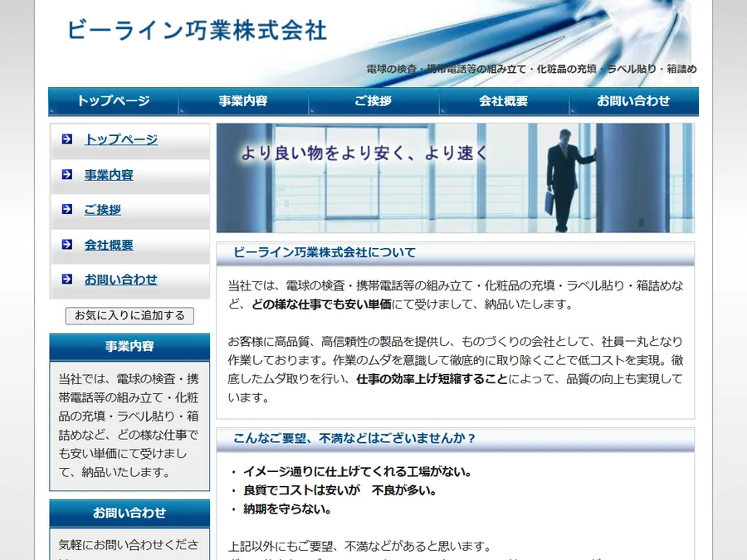Open トップページ in top navigation bar
Screen dimensions: 747x560
[x=114, y=101]
